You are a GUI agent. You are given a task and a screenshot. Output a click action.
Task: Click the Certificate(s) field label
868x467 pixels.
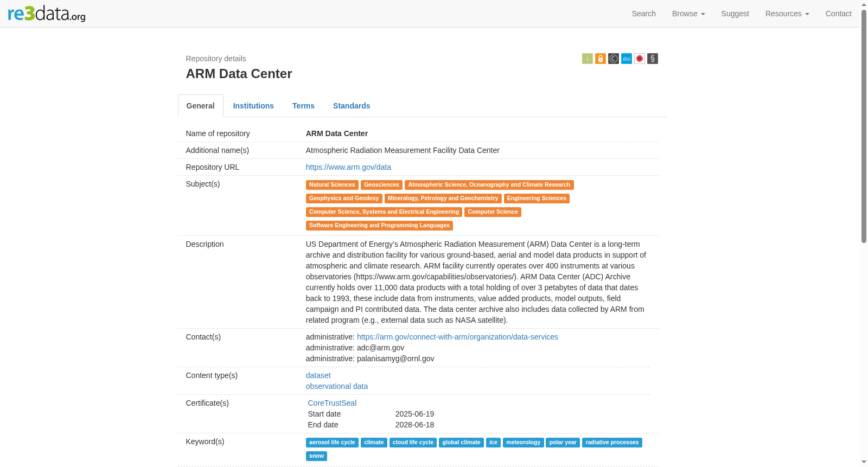pyautogui.click(x=207, y=403)
